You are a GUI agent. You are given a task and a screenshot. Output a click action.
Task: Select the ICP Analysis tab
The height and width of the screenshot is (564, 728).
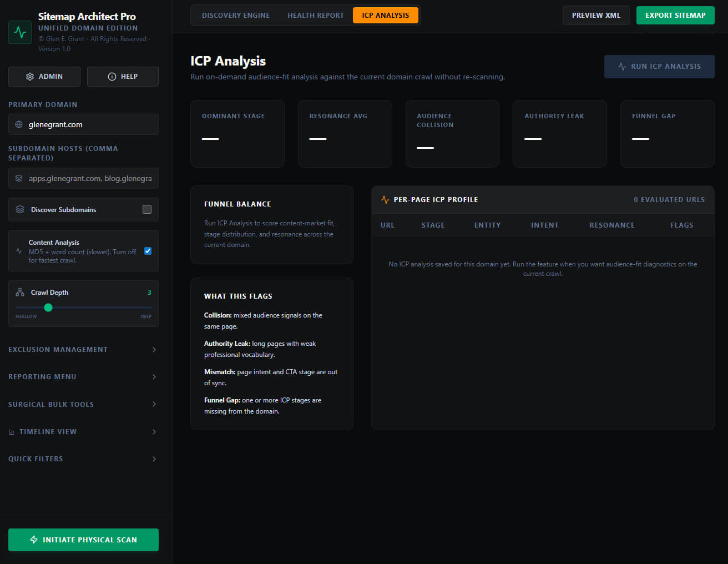[x=386, y=16]
